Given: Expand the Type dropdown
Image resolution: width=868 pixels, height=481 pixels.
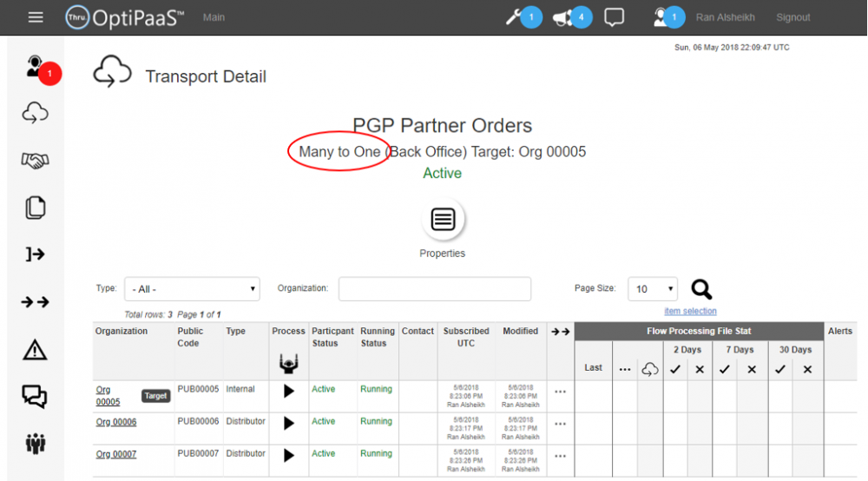Looking at the screenshot, I should (192, 289).
